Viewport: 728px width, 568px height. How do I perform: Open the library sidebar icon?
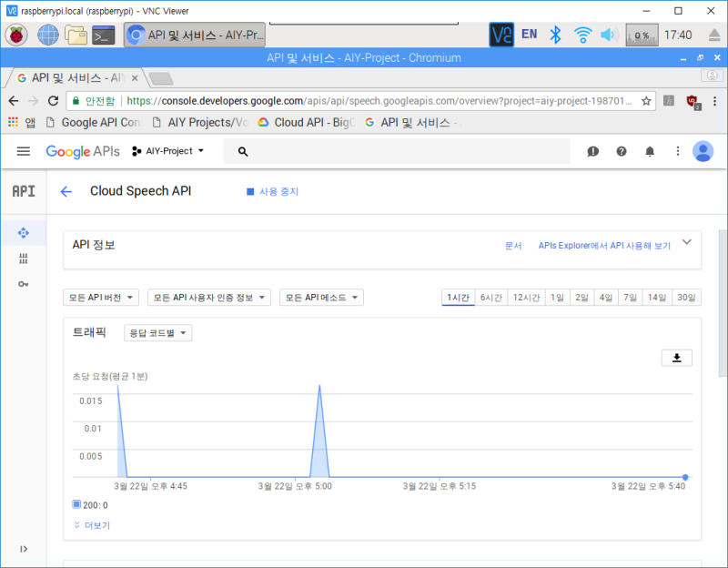click(x=24, y=259)
